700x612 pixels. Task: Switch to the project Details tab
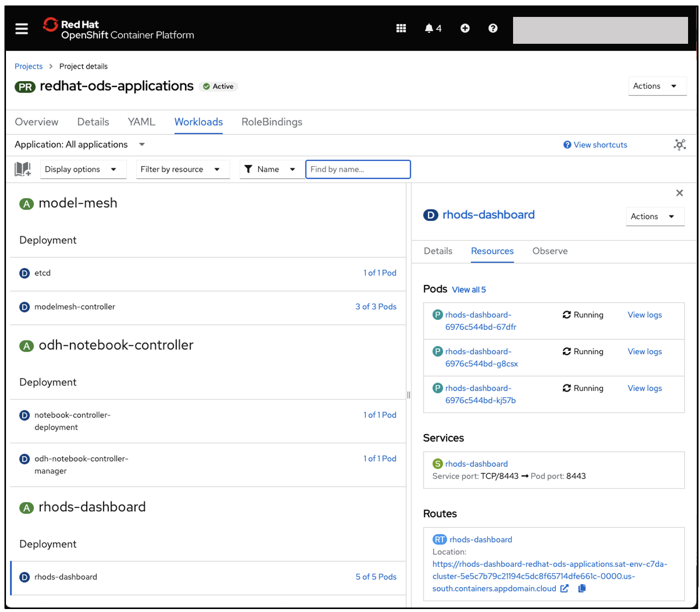pyautogui.click(x=93, y=122)
